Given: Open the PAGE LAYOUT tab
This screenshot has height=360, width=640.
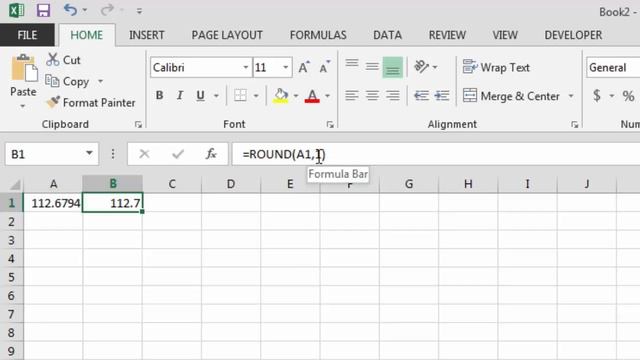Looking at the screenshot, I should pos(227,35).
